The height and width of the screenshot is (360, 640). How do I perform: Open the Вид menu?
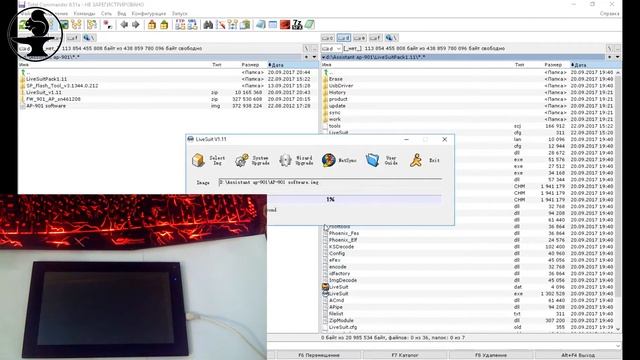pos(122,13)
